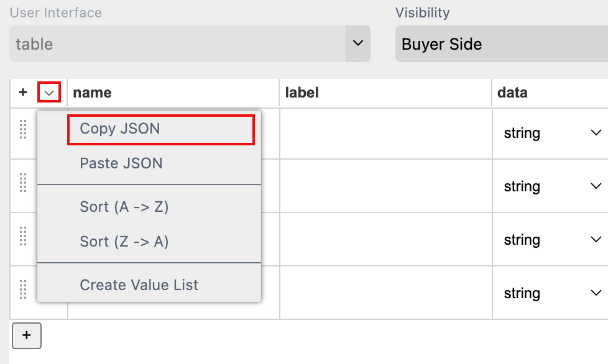Viewport: 608px width, 364px height.
Task: Change the data type on the last row
Action: click(x=595, y=293)
